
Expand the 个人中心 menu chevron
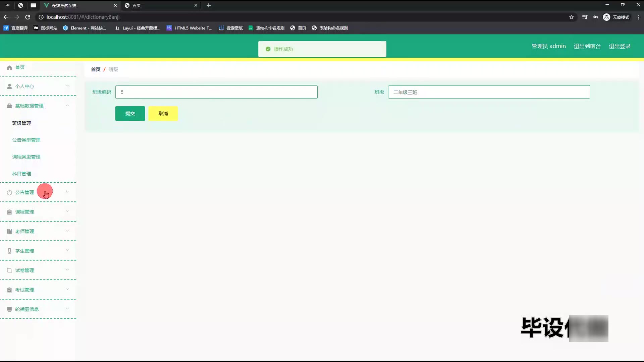[67, 86]
